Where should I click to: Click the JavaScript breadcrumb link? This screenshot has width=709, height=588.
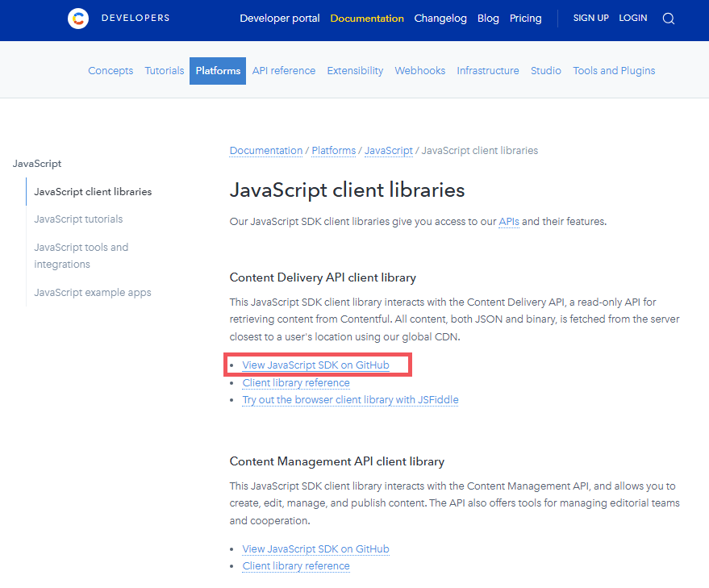[x=389, y=151]
